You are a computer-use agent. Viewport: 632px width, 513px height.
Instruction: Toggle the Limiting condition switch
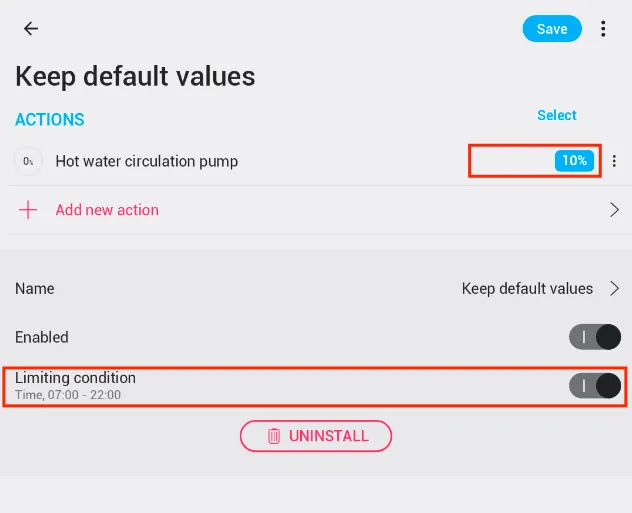pos(595,385)
